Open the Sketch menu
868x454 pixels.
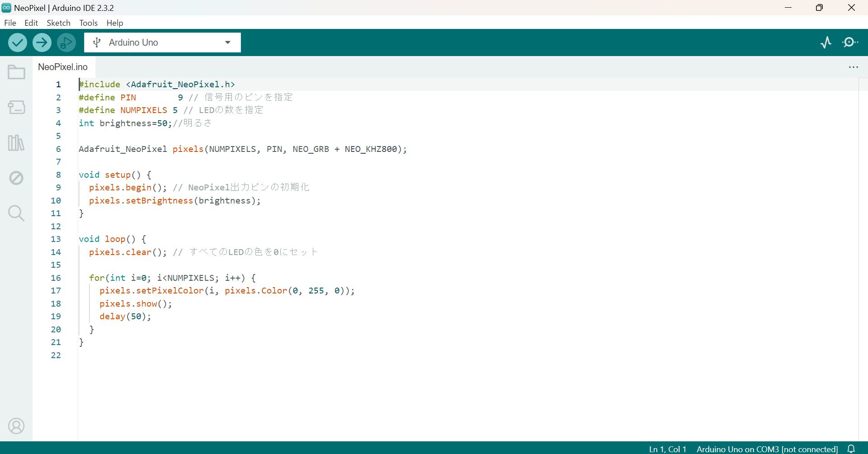coord(59,23)
